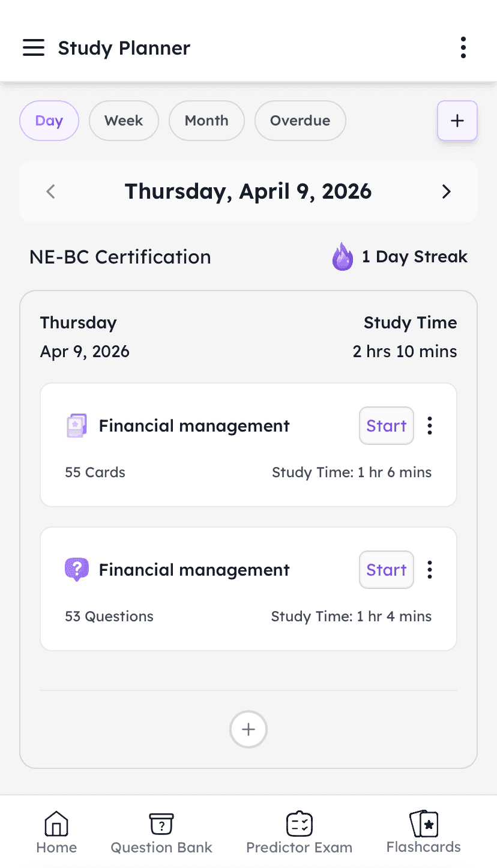Open the hamburger navigation menu

pyautogui.click(x=34, y=48)
